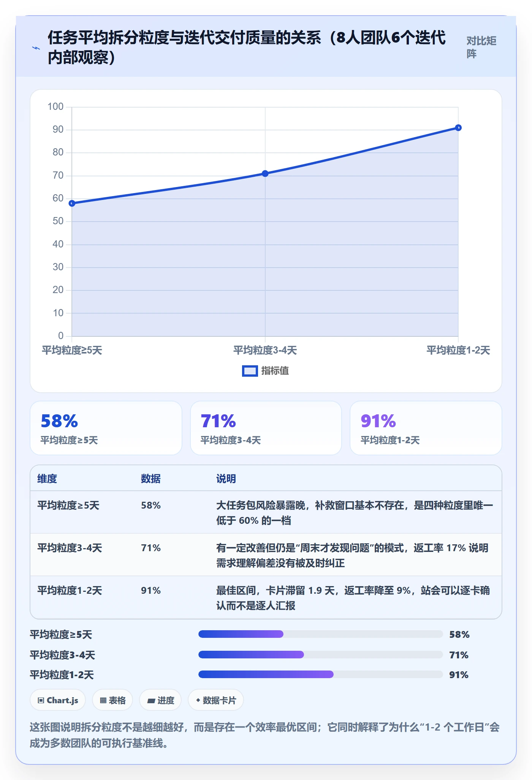The image size is (532, 780).
Task: Click the diamond icon in 数据卡片 tag
Action: [198, 700]
